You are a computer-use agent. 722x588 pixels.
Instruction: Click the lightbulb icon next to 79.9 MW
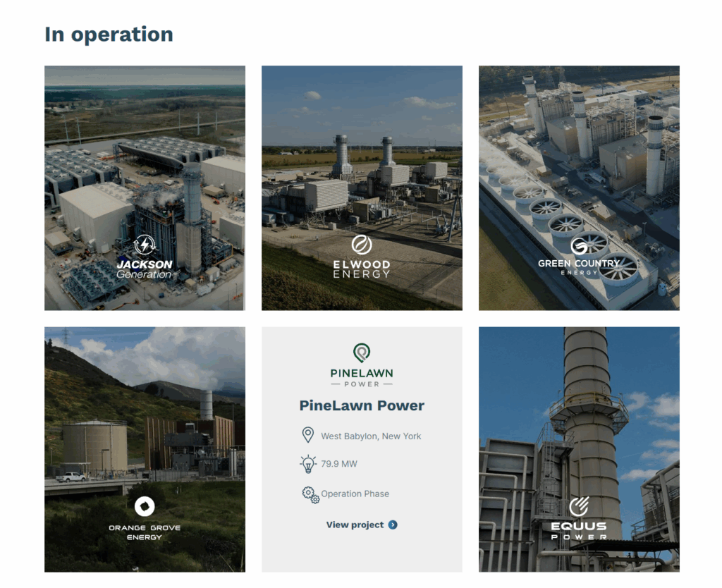click(308, 464)
